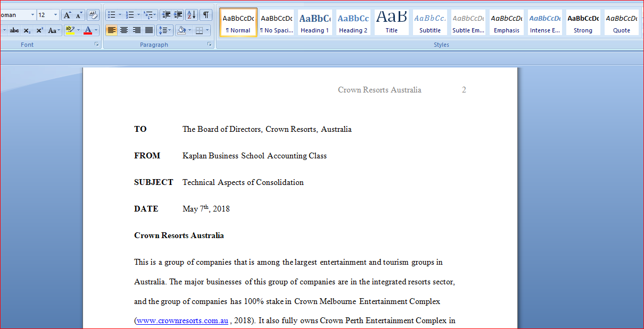This screenshot has width=644, height=329.
Task: Apply the No Spacing style
Action: click(276, 22)
